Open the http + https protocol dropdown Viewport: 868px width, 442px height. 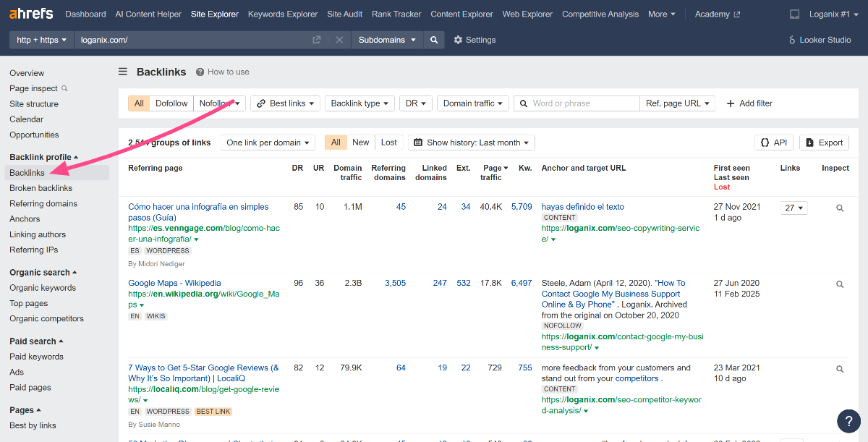point(42,40)
